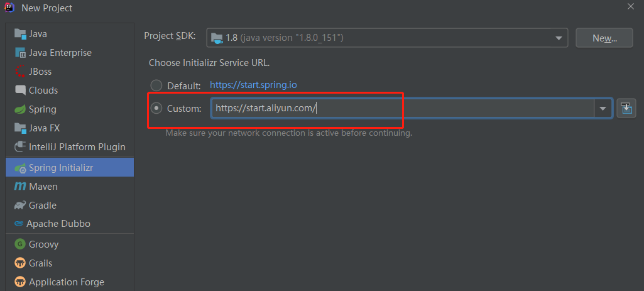
Task: Select Java FX project type
Action: tap(70, 128)
